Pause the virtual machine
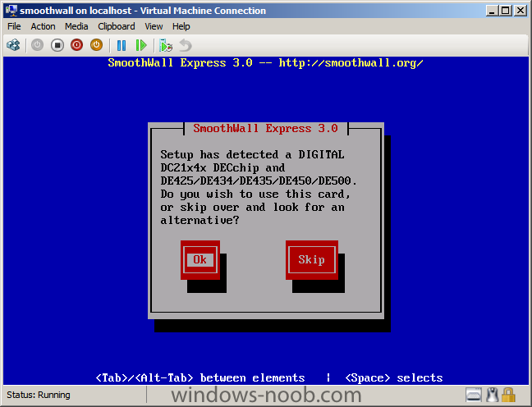Image resolution: width=532 pixels, height=407 pixels. point(122,45)
